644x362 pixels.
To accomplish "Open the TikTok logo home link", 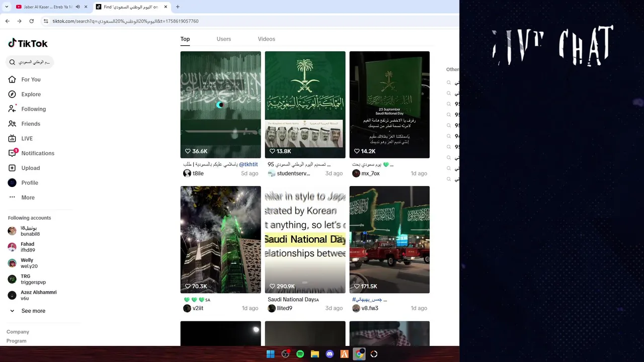I will tap(28, 43).
